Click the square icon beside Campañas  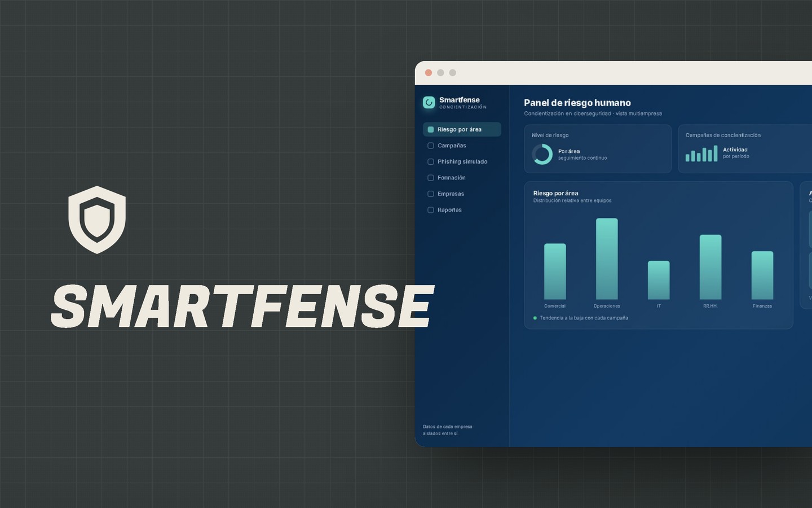pos(431,146)
